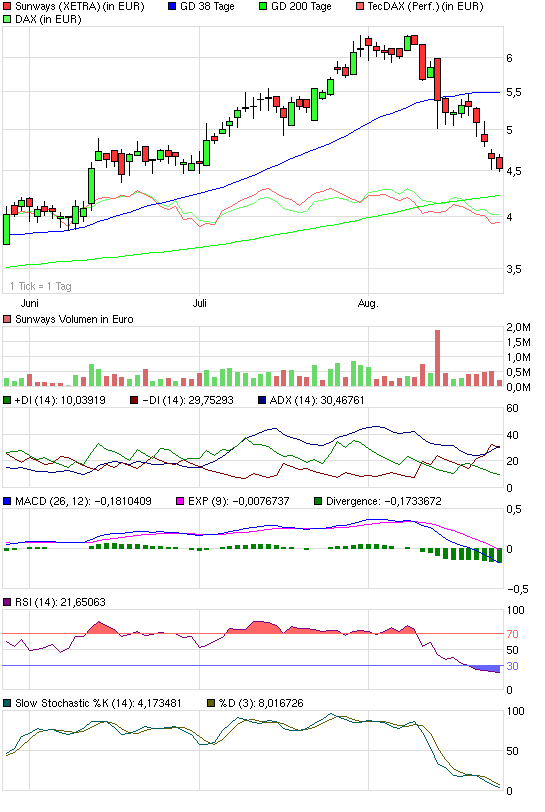Click the 'Sunways Volumen in Euro' title
Image resolution: width=545 pixels, height=812 pixels.
(74, 319)
